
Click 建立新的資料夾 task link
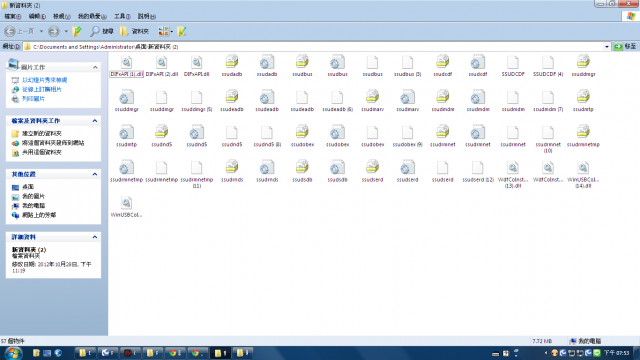[x=42, y=133]
